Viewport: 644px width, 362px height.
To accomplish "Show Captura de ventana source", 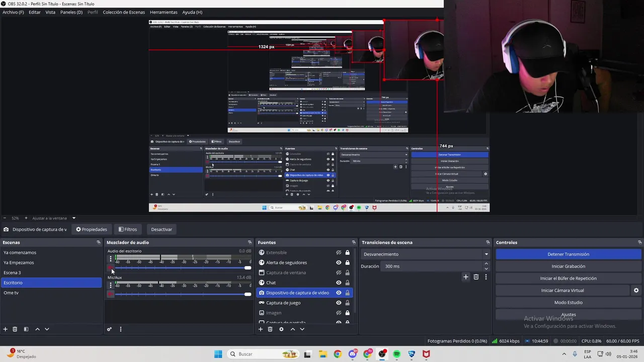I will click(x=339, y=273).
